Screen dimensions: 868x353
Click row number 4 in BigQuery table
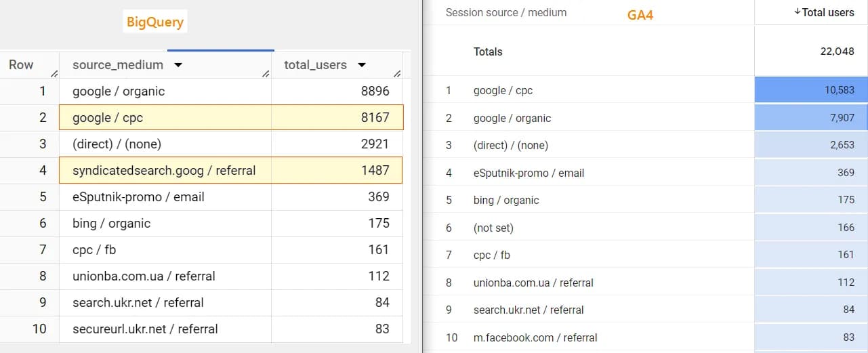(43, 171)
